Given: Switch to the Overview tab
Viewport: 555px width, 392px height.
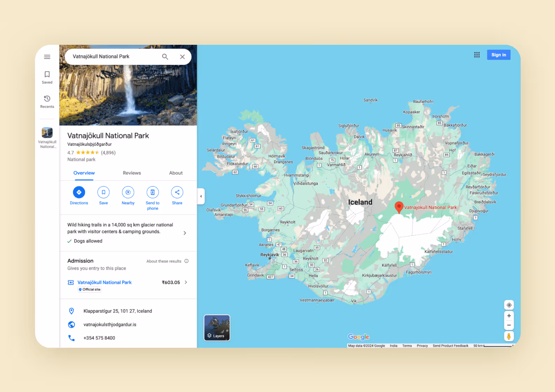Looking at the screenshot, I should click(84, 173).
